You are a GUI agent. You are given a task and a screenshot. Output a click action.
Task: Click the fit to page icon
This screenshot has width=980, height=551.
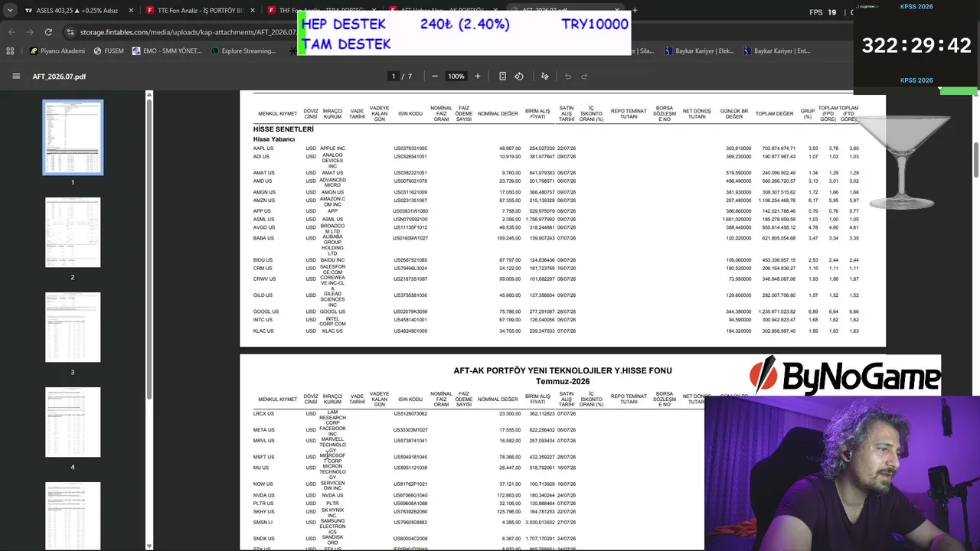[502, 77]
